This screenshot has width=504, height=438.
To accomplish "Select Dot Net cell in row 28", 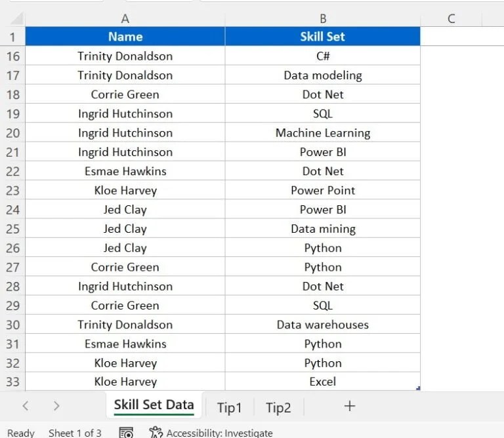I will (323, 286).
